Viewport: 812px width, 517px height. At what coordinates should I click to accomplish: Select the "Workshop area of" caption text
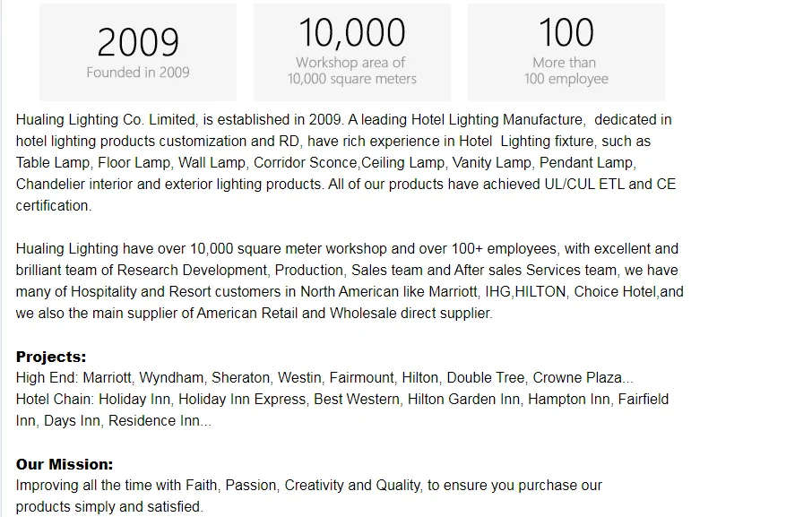[x=350, y=63]
